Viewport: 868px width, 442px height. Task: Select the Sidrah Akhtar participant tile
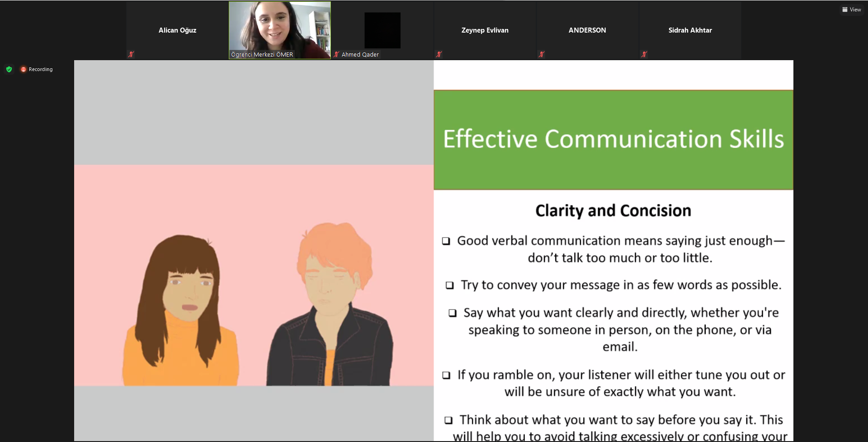click(x=690, y=30)
